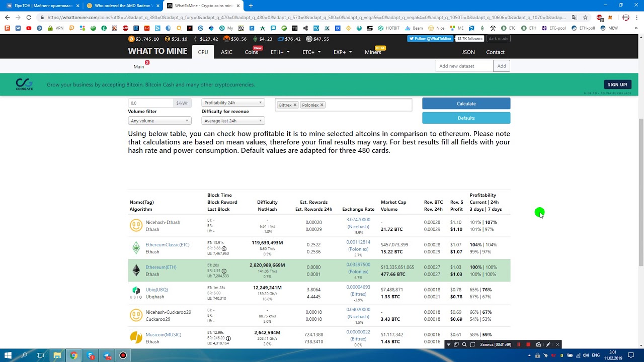This screenshot has height=362, width=644.
Task: Pause the screen recording
Action: [519, 344]
